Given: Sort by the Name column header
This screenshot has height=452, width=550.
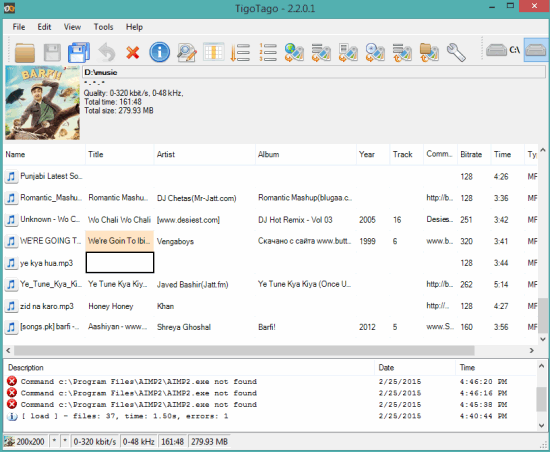Looking at the screenshot, I should [x=45, y=154].
